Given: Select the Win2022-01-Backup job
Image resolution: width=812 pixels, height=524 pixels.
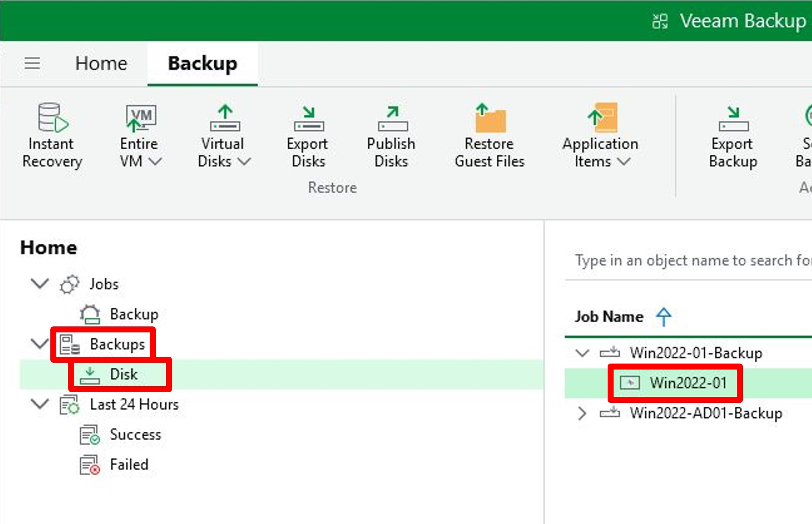Looking at the screenshot, I should (696, 353).
